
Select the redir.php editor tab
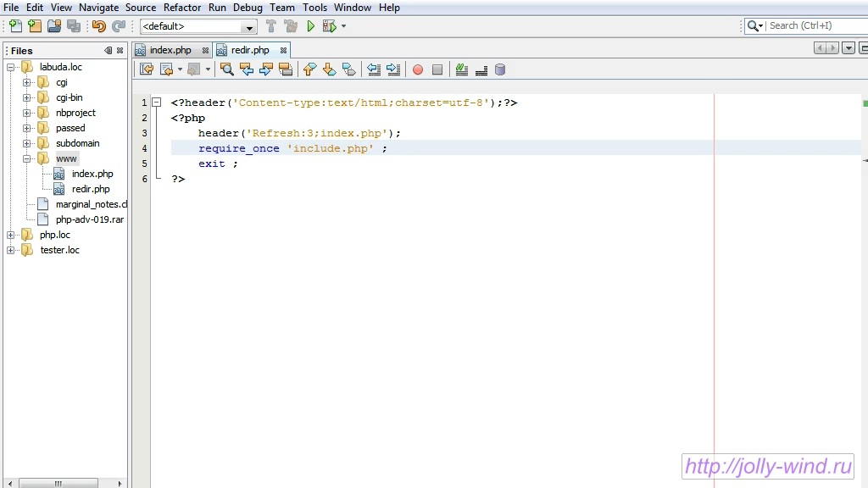click(250, 50)
